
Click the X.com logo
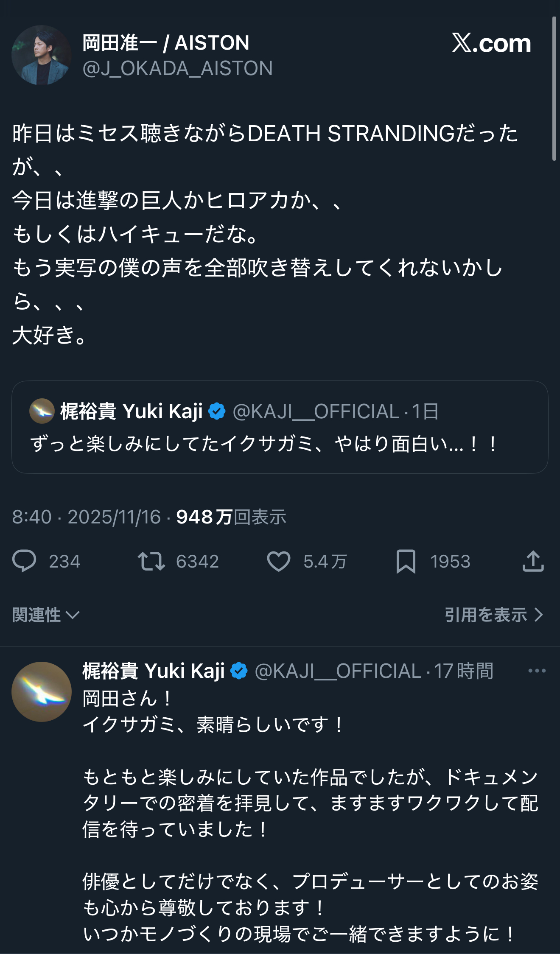[491, 43]
